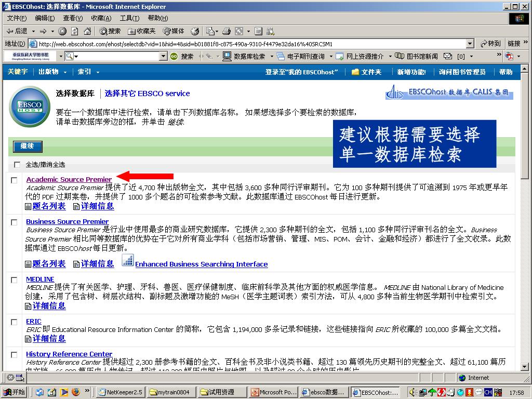Open the 出版物 dropdown tab
Image resolution: width=532 pixels, height=399 pixels.
pos(52,72)
